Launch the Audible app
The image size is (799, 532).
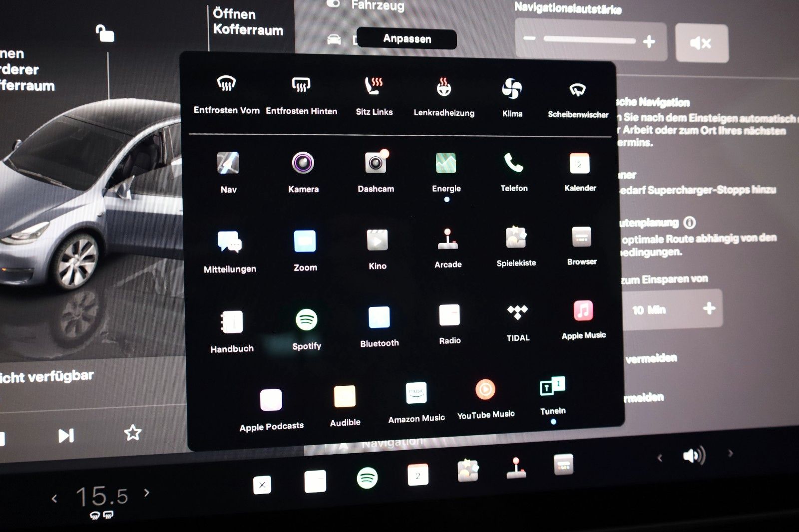pyautogui.click(x=345, y=397)
